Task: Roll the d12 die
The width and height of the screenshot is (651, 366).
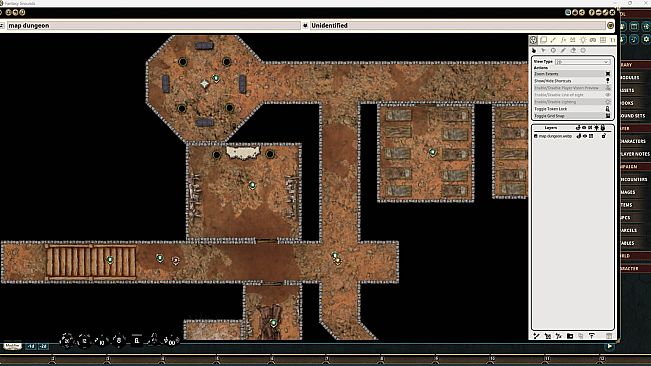Action: [x=84, y=341]
